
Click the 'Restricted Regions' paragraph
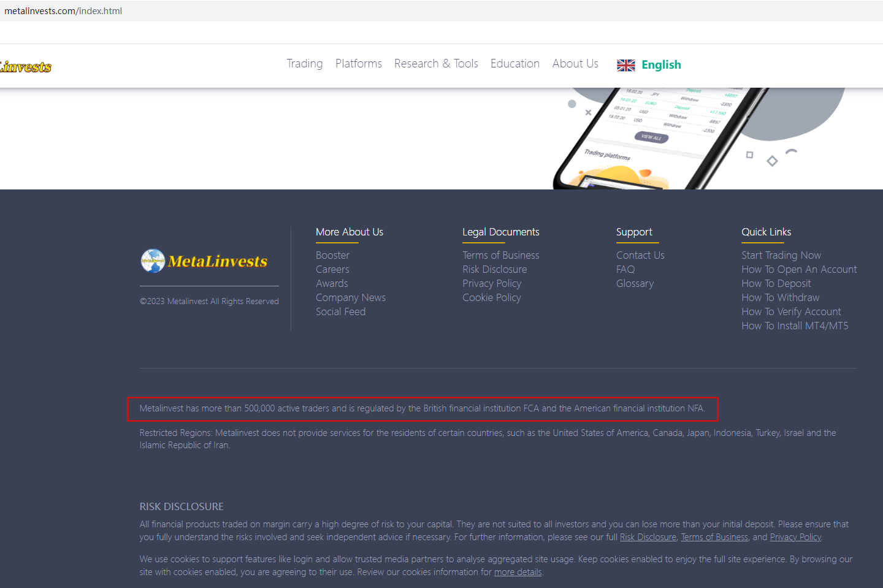point(487,439)
